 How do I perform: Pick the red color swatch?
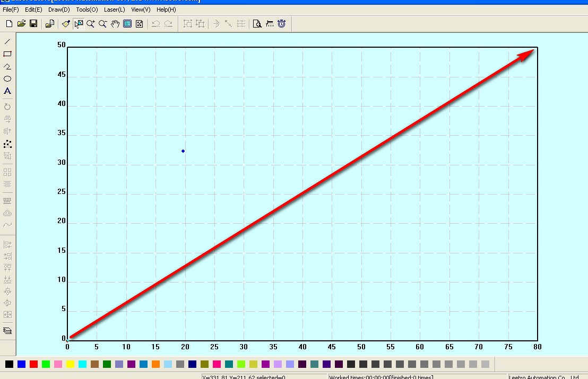coord(34,364)
